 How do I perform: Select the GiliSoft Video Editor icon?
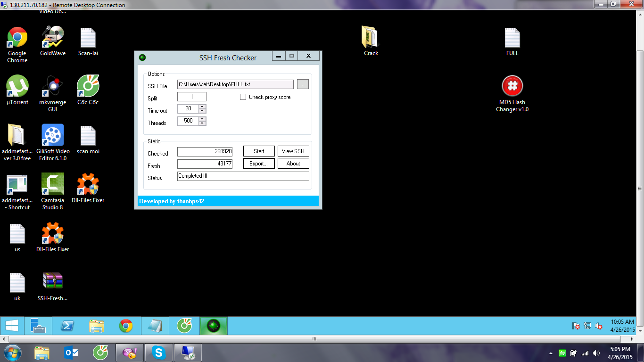[52, 136]
